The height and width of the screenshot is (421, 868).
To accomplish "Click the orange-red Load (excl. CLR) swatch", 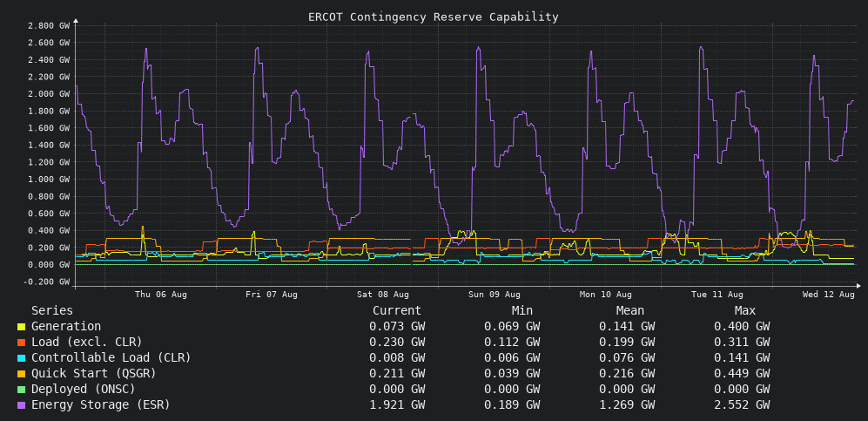I will point(21,343).
